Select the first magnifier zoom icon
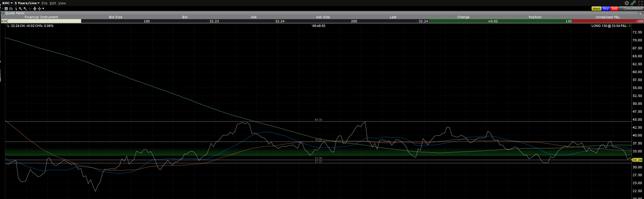Viewport: 644px width, 199px height. (20, 8)
